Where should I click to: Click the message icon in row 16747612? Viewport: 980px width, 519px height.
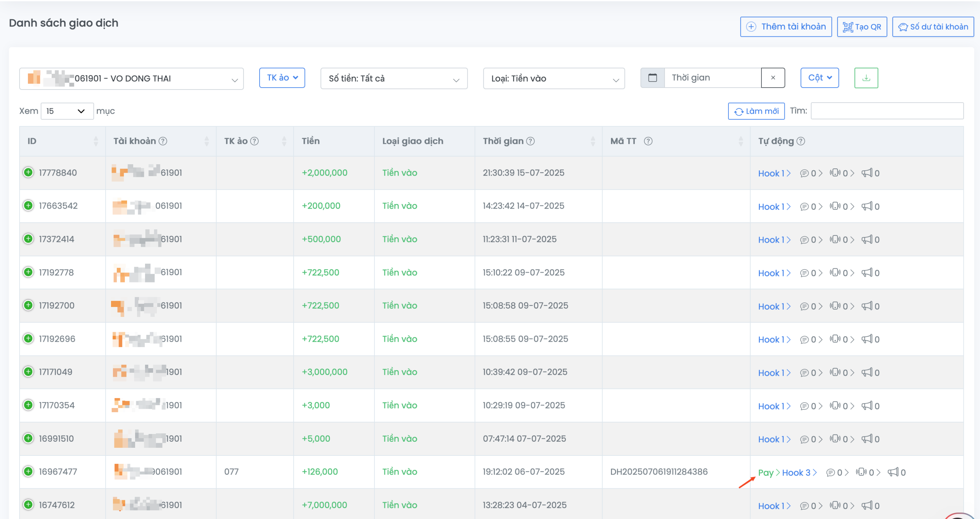pyautogui.click(x=804, y=506)
